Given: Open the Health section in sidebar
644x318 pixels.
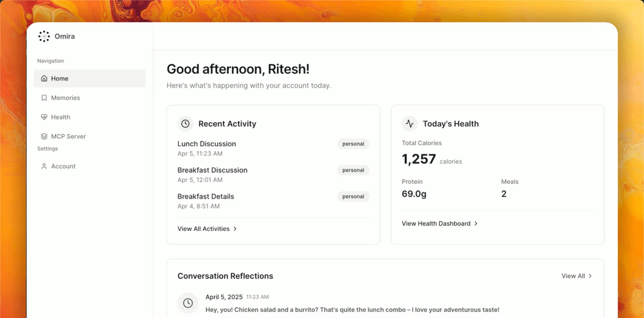Looking at the screenshot, I should [89, 117].
